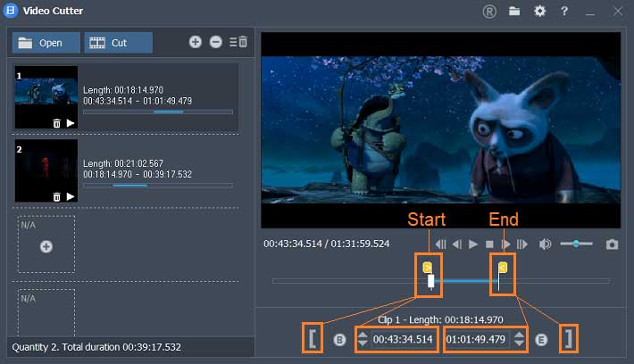Set start point with left bracket button
634x364 pixels.
coord(313,338)
